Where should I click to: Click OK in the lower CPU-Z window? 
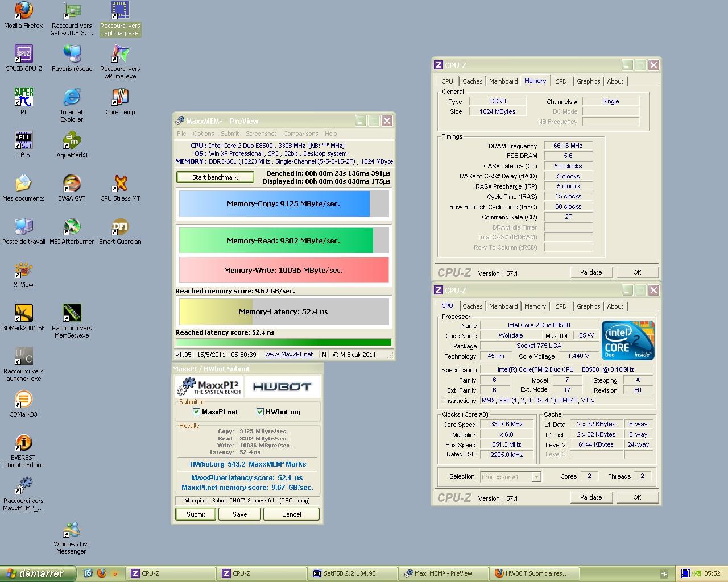[637, 497]
